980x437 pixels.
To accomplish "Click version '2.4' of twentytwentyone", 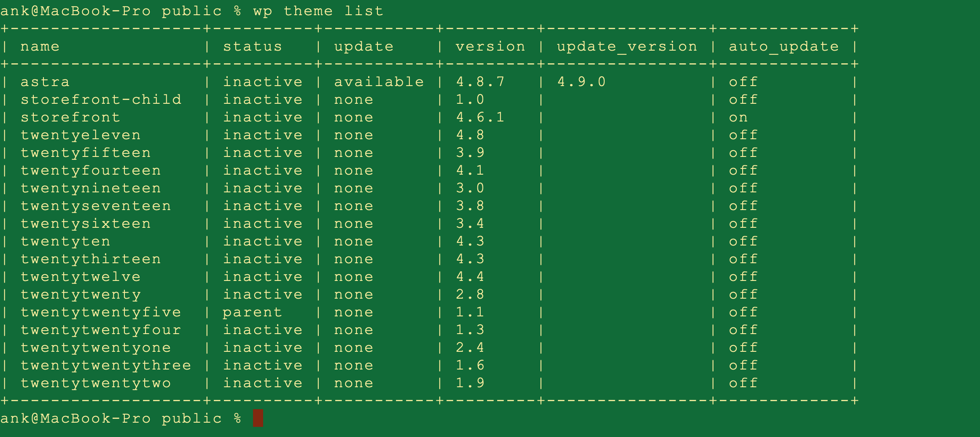I will [x=470, y=348].
